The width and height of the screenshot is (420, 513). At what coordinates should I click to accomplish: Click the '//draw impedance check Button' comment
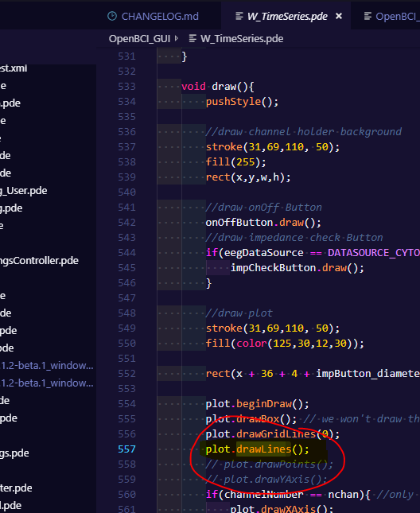[x=294, y=238]
